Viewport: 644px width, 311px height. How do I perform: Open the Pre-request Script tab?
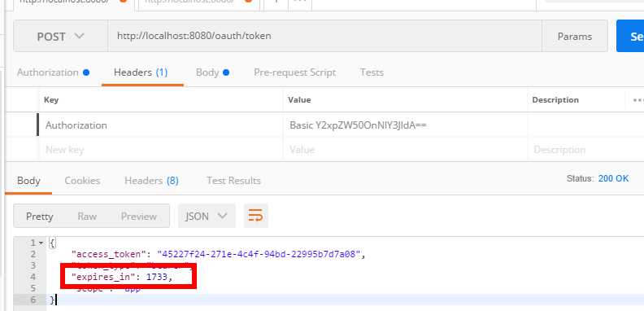pyautogui.click(x=294, y=72)
